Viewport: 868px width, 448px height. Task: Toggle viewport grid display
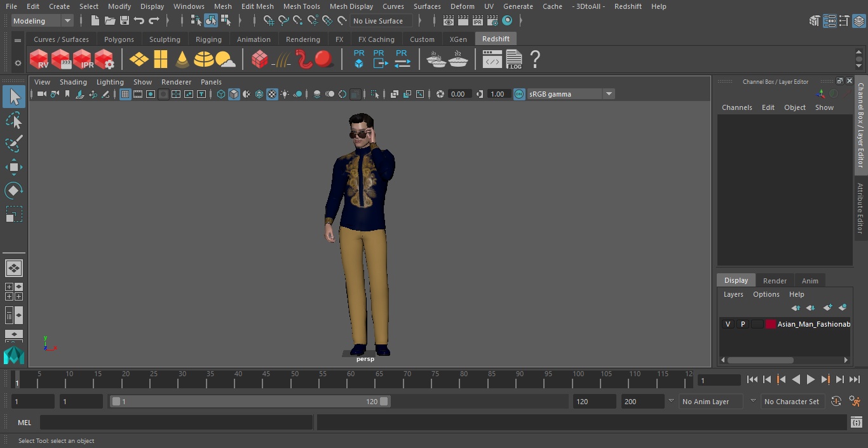[x=125, y=94]
